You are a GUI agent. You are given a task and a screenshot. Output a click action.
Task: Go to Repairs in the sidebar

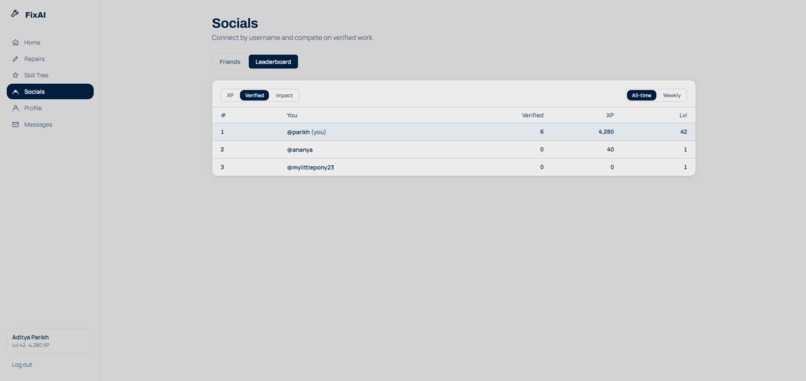coord(50,59)
